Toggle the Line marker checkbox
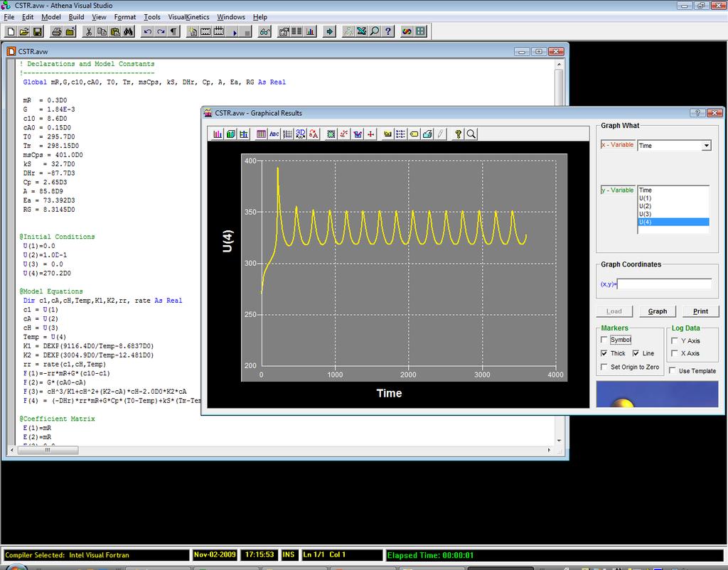 pyautogui.click(x=636, y=353)
